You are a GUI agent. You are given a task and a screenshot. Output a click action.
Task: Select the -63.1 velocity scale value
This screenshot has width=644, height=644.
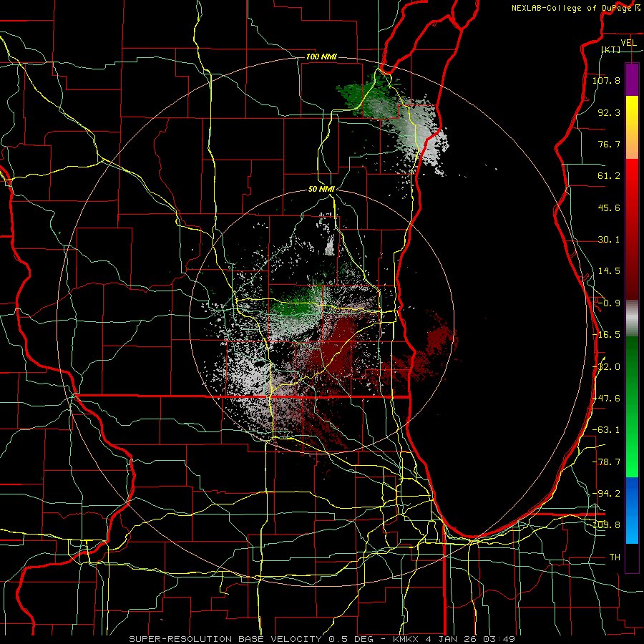click(x=606, y=430)
